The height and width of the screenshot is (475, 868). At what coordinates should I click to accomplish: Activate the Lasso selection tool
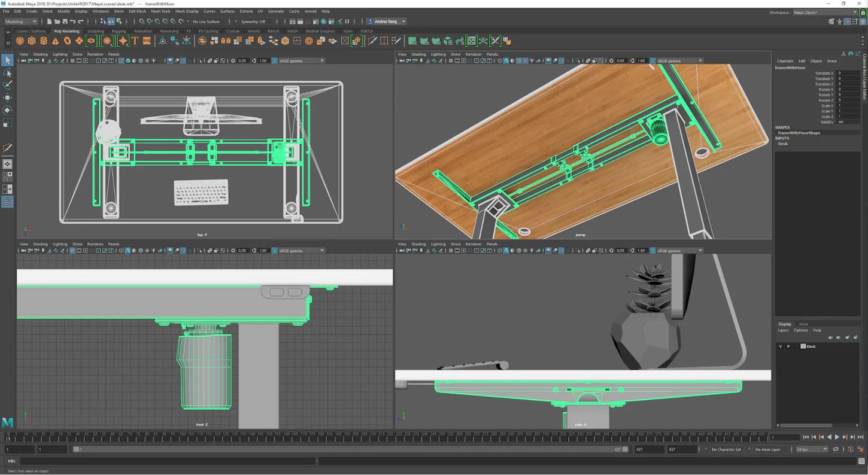pos(8,72)
